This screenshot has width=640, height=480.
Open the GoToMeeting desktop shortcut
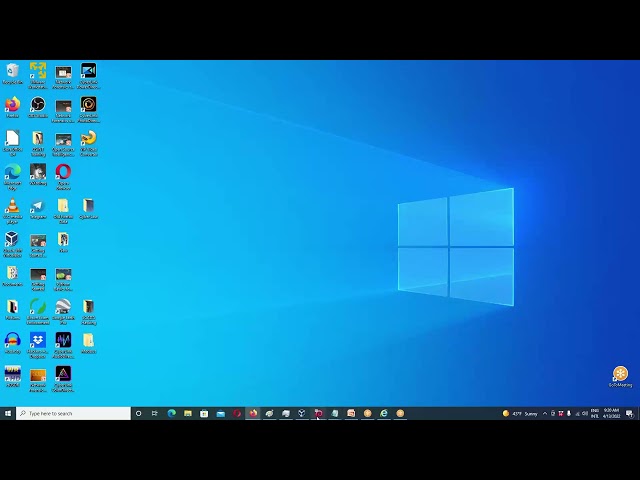[620, 376]
